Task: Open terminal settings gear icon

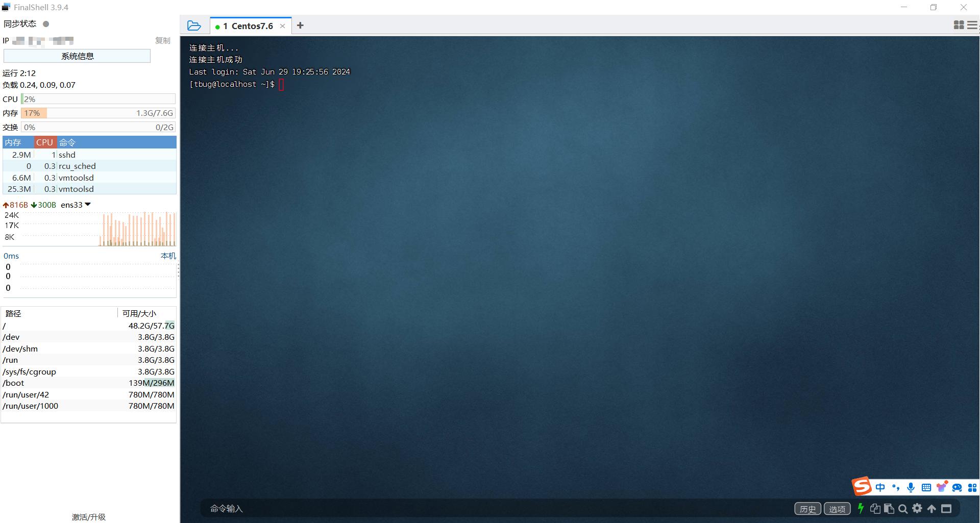Action: 917,508
